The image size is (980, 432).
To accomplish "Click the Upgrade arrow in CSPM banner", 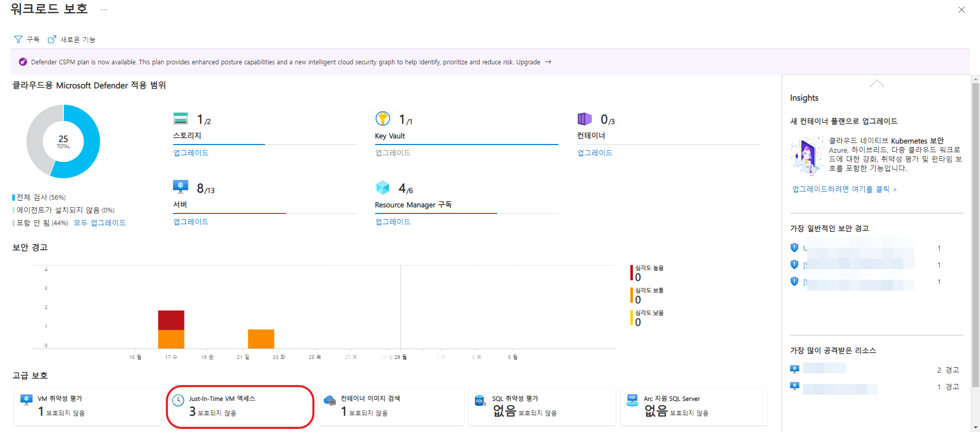I will tap(548, 62).
